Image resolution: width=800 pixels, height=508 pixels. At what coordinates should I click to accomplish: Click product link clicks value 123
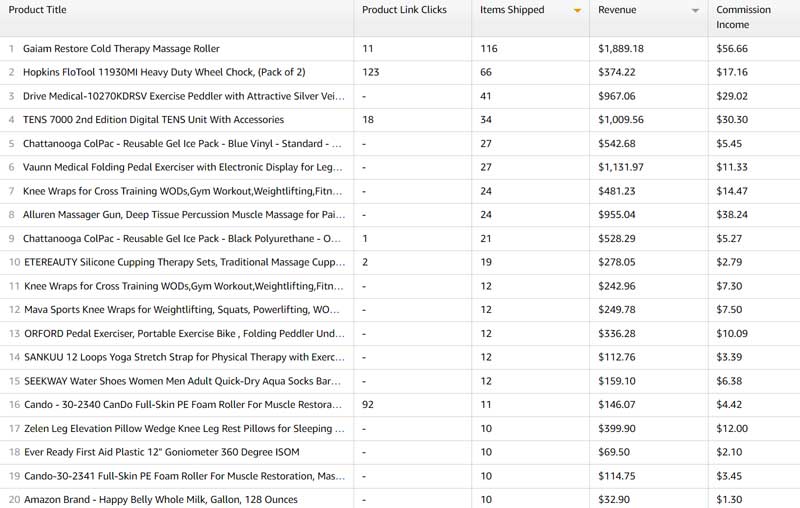click(x=370, y=72)
